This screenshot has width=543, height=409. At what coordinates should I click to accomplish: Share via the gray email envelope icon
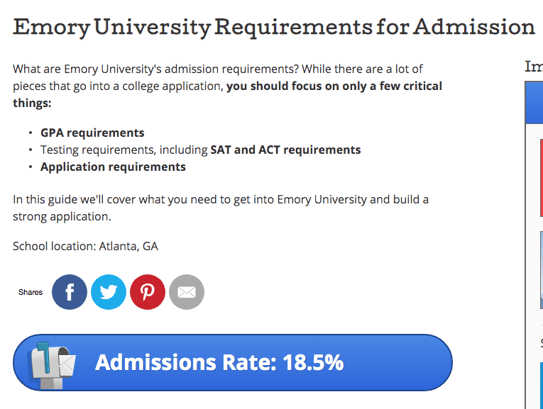click(x=187, y=292)
